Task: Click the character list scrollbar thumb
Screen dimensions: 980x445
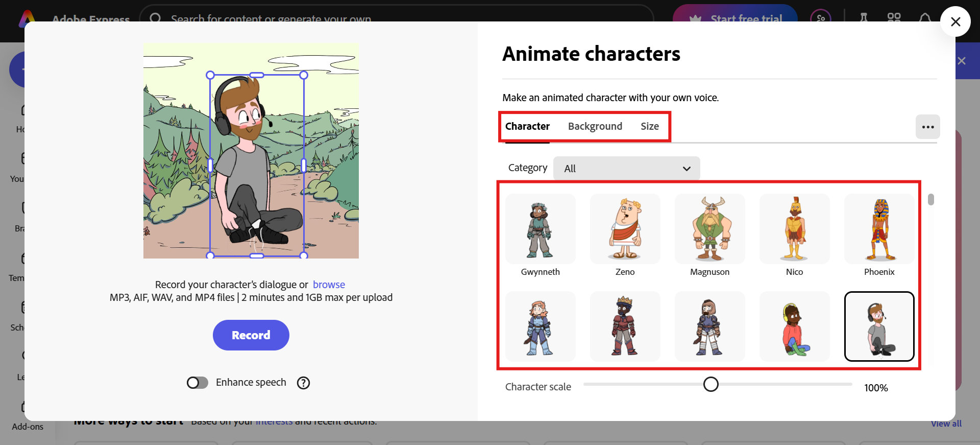Action: (931, 199)
